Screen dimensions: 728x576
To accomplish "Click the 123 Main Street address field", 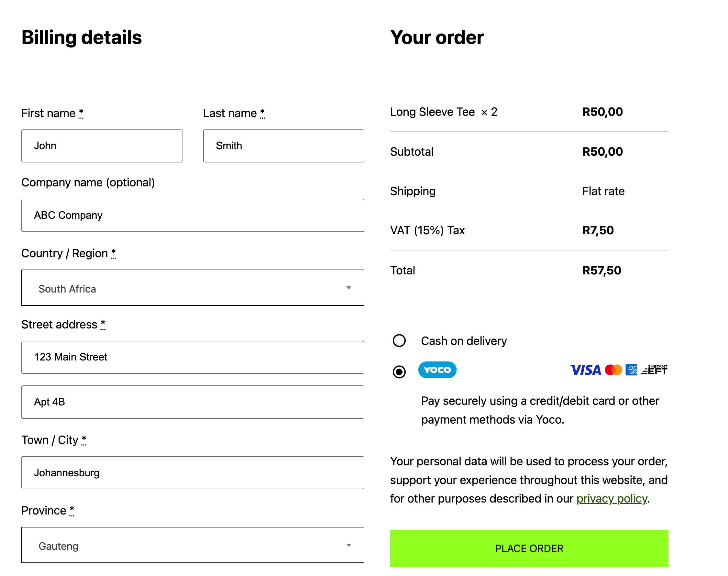I will tap(193, 357).
